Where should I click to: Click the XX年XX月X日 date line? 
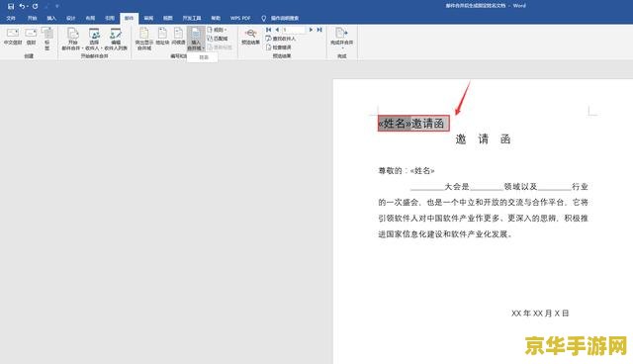pos(540,314)
